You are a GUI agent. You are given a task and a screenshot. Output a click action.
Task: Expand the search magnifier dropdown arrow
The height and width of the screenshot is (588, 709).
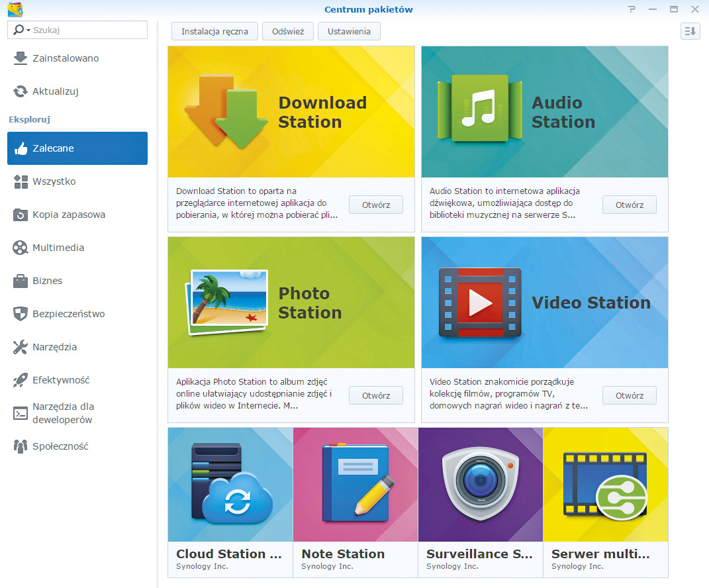(27, 30)
